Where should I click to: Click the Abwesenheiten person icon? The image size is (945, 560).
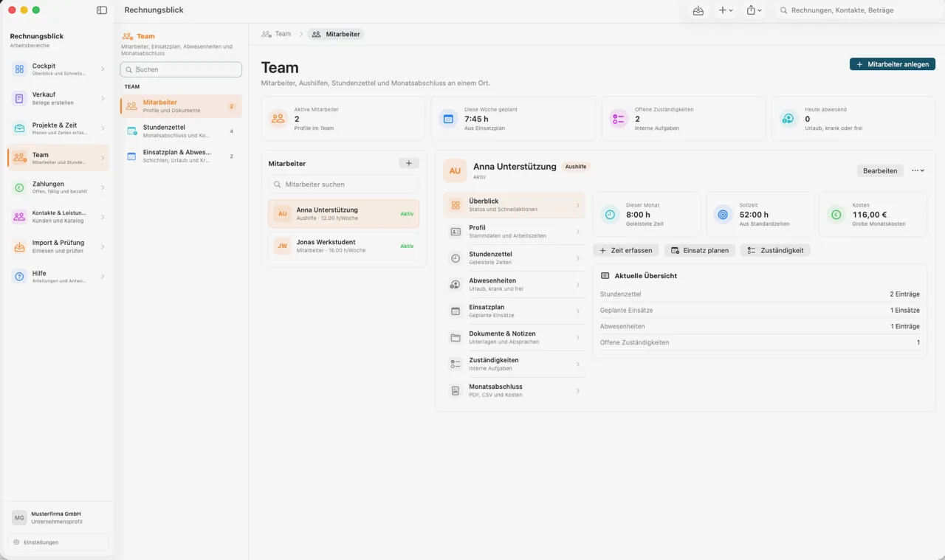[456, 285]
